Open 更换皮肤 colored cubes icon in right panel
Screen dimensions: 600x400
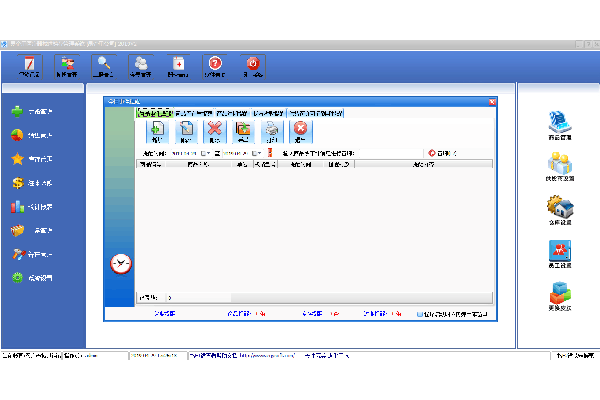pos(560,297)
